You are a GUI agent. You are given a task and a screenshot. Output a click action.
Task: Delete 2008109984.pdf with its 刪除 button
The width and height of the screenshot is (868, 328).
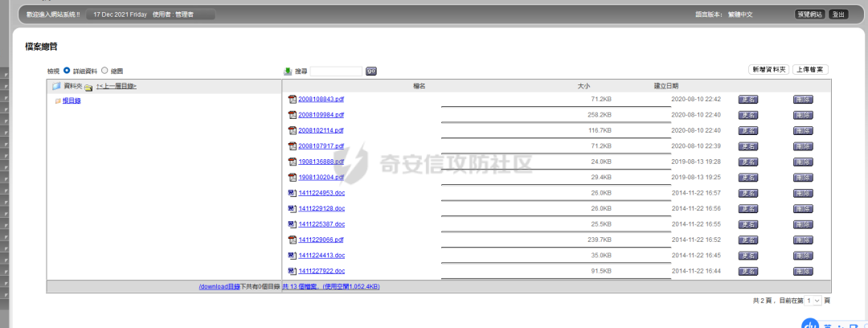coord(803,115)
